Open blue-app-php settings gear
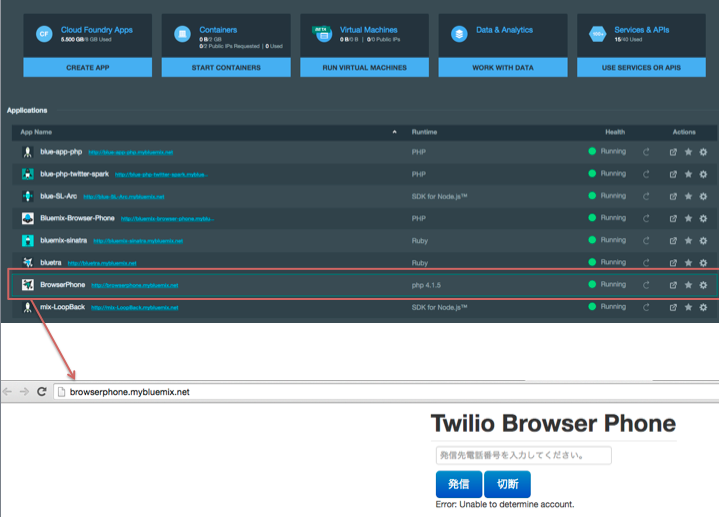719x517 pixels. point(703,152)
